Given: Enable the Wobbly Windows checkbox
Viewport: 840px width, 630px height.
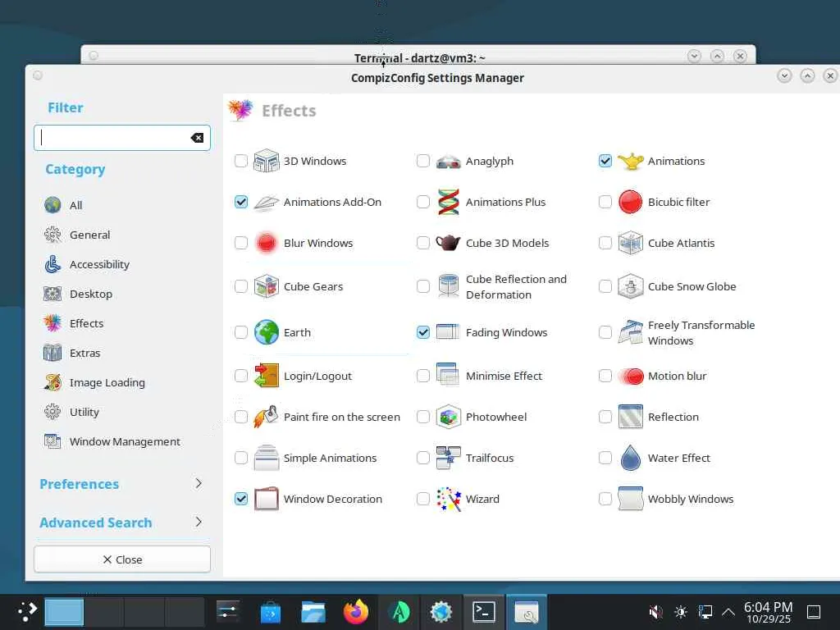Looking at the screenshot, I should coord(605,499).
